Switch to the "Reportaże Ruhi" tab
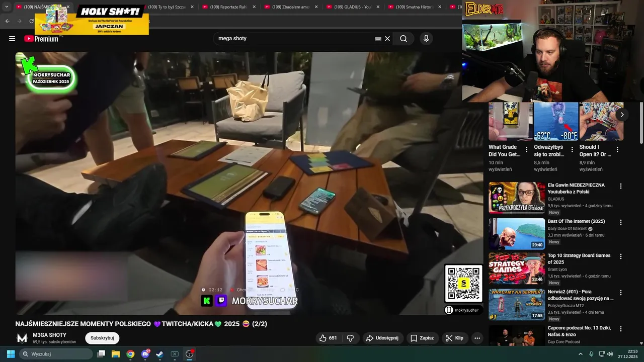Viewport: 644px width, 362px height. (x=229, y=7)
